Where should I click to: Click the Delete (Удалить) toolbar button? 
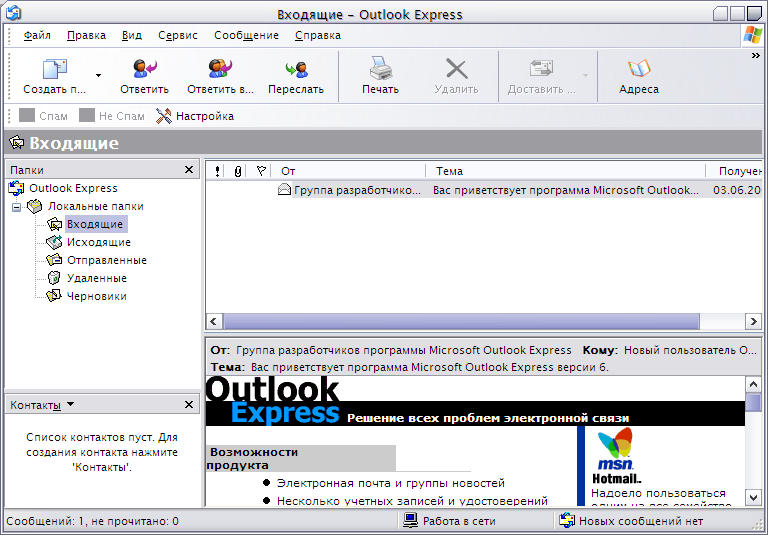pyautogui.click(x=456, y=76)
